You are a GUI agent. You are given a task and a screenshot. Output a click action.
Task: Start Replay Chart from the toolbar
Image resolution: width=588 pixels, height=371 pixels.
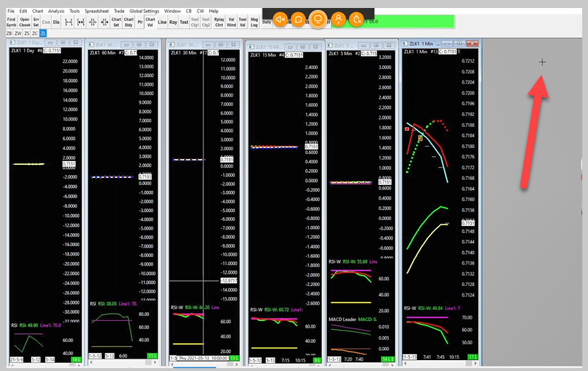(x=218, y=22)
